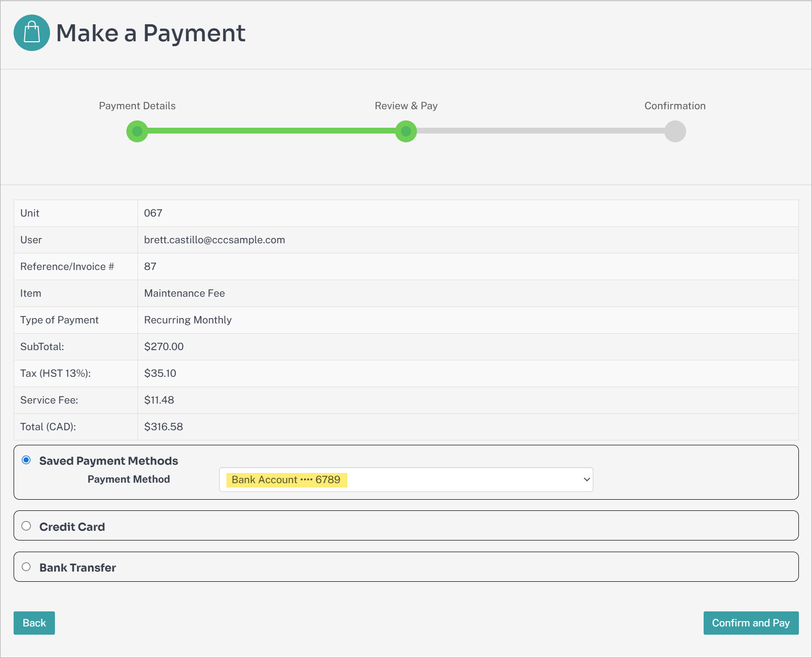The width and height of the screenshot is (812, 658).
Task: Click the invoice number 87
Action: tap(150, 267)
